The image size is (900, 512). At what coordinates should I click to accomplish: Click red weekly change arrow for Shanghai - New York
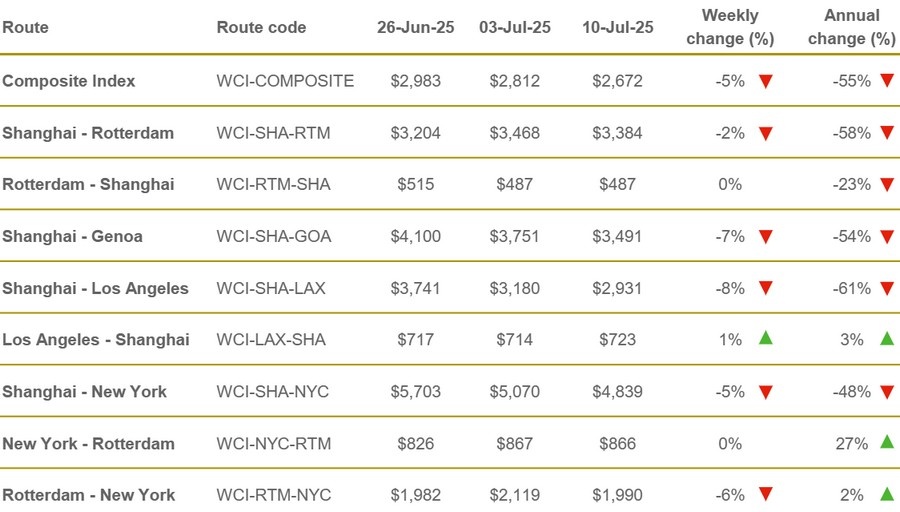pyautogui.click(x=766, y=392)
